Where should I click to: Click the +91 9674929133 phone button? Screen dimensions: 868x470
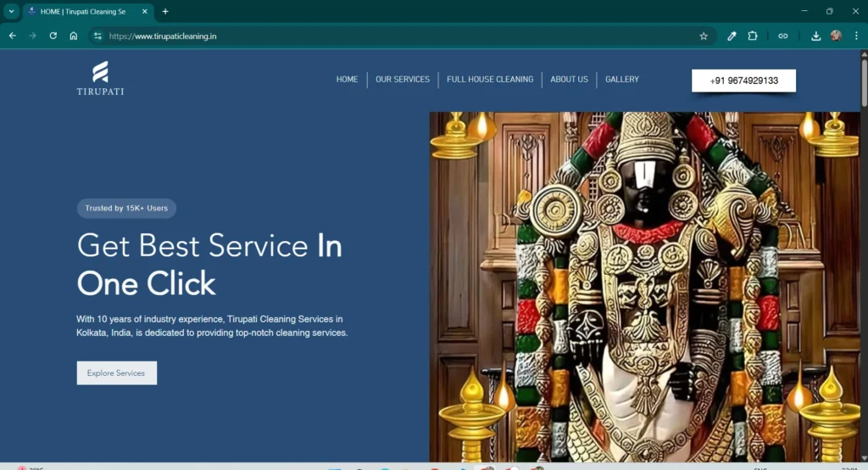tap(743, 81)
